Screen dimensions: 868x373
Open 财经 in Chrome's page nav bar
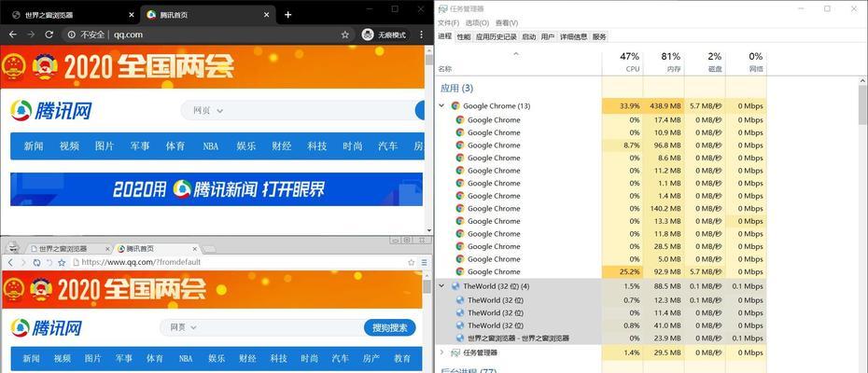tap(281, 146)
